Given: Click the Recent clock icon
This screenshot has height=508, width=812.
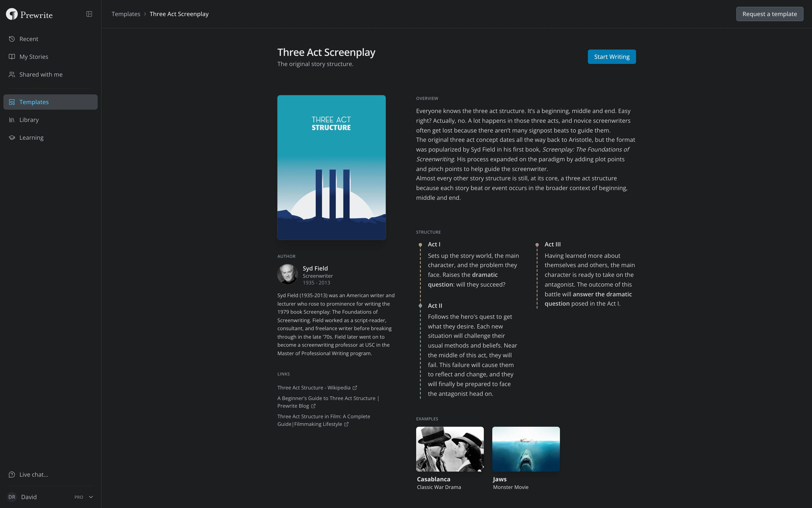Looking at the screenshot, I should pos(12,39).
